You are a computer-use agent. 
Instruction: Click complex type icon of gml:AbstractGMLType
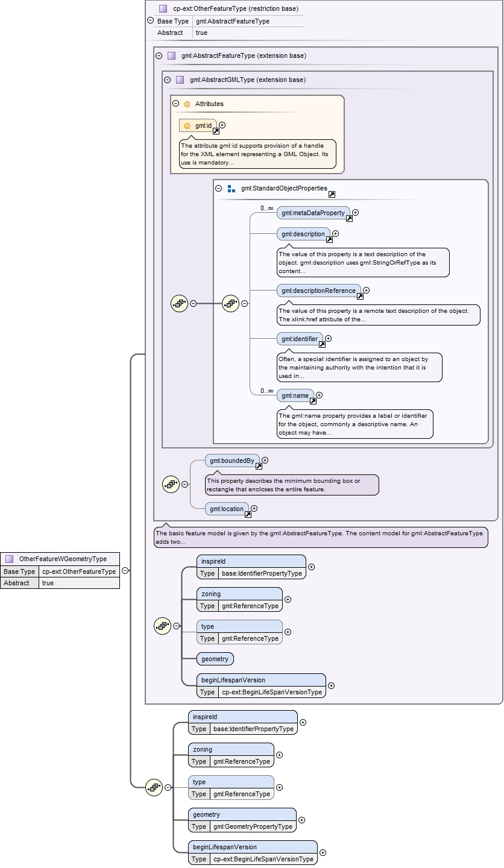180,80
